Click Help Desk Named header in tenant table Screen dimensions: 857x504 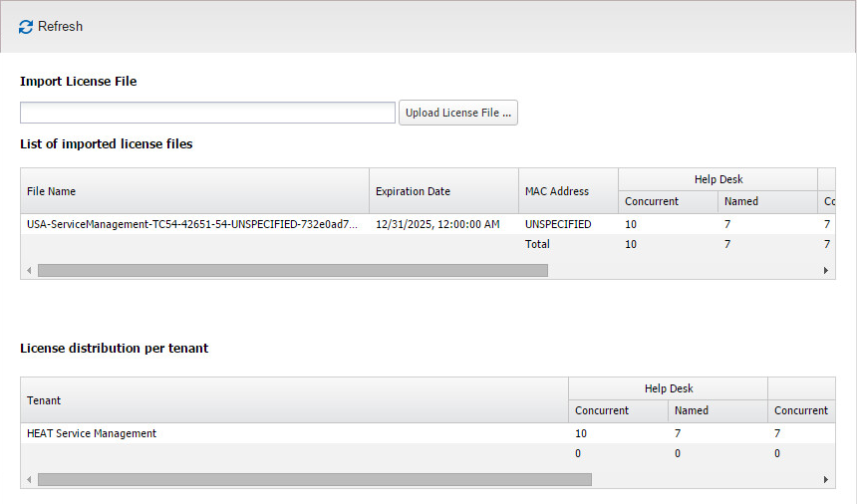pos(716,411)
